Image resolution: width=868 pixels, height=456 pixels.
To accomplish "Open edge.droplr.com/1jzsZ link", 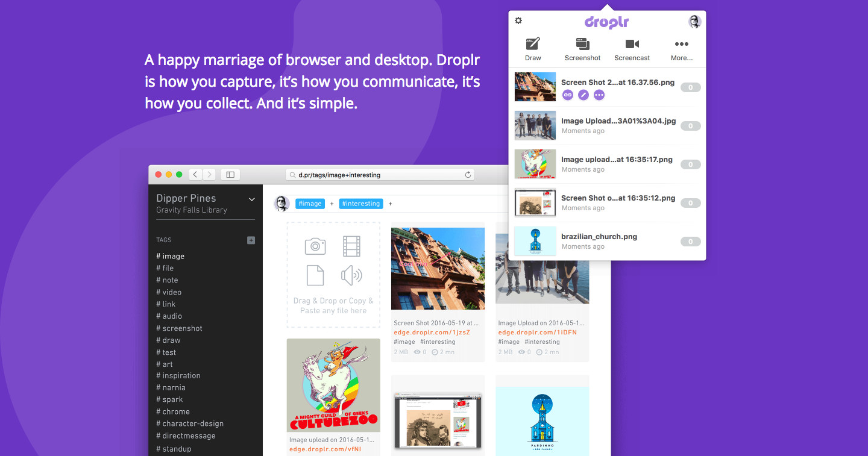I will (431, 333).
